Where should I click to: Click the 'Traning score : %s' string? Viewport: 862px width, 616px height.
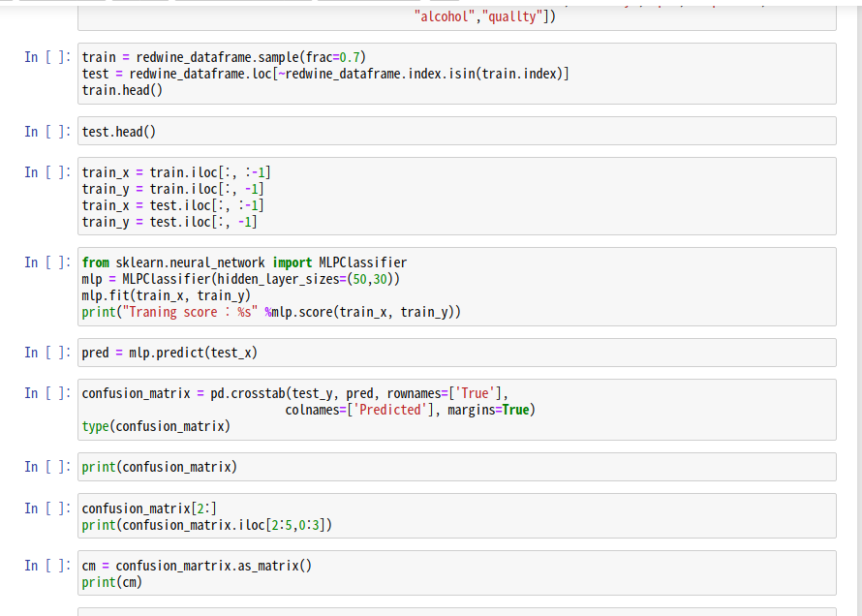190,312
